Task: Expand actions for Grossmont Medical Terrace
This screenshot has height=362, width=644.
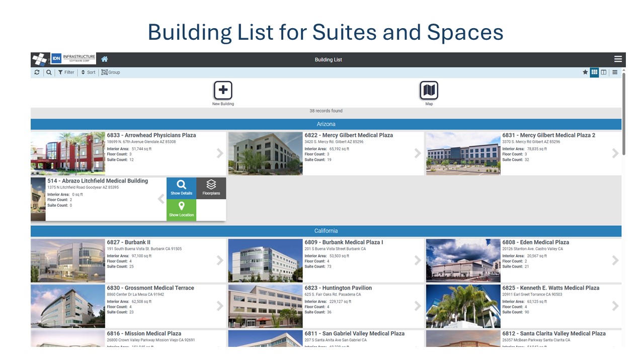Action: [220, 306]
